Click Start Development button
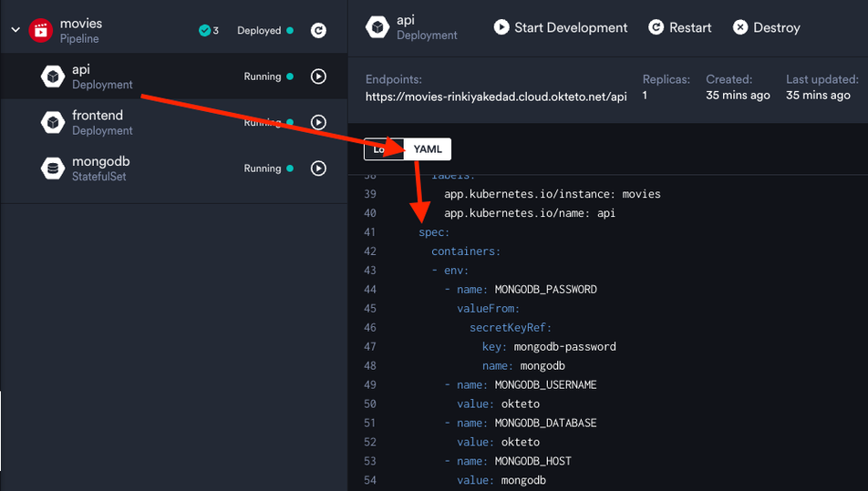The image size is (868, 491). [x=561, y=27]
